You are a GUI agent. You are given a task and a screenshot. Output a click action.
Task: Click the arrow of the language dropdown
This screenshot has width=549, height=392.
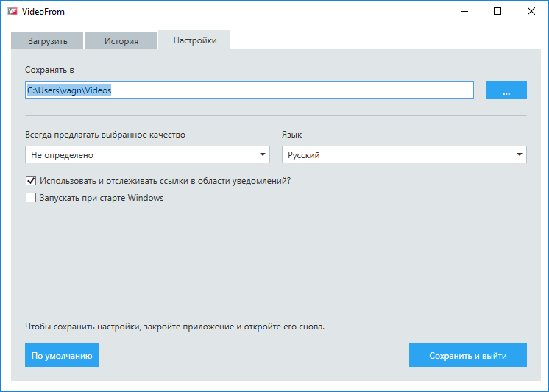[x=520, y=155]
